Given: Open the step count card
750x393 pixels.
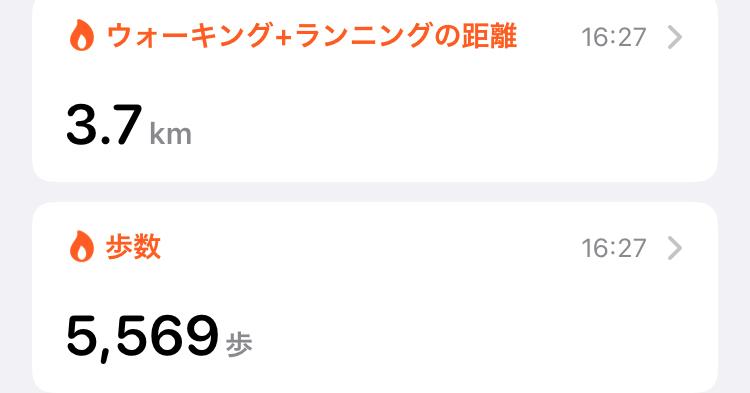Looking at the screenshot, I should pyautogui.click(x=375, y=297).
